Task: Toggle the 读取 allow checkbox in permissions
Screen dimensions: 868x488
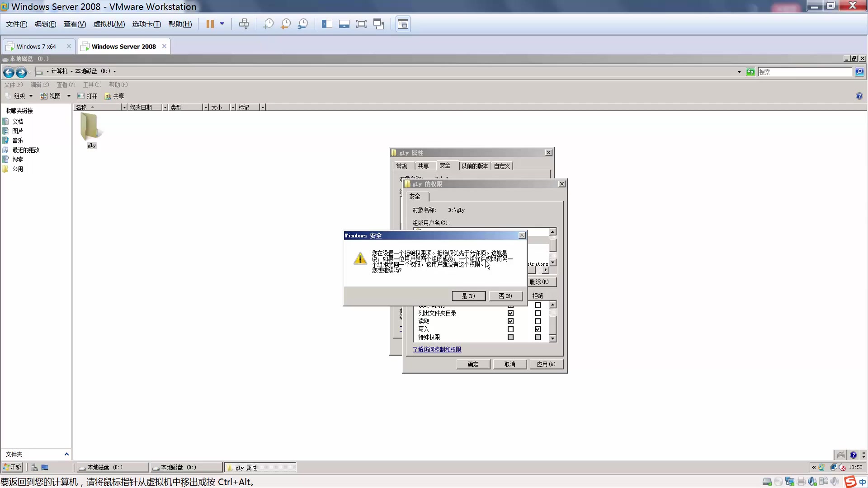Action: click(x=510, y=321)
